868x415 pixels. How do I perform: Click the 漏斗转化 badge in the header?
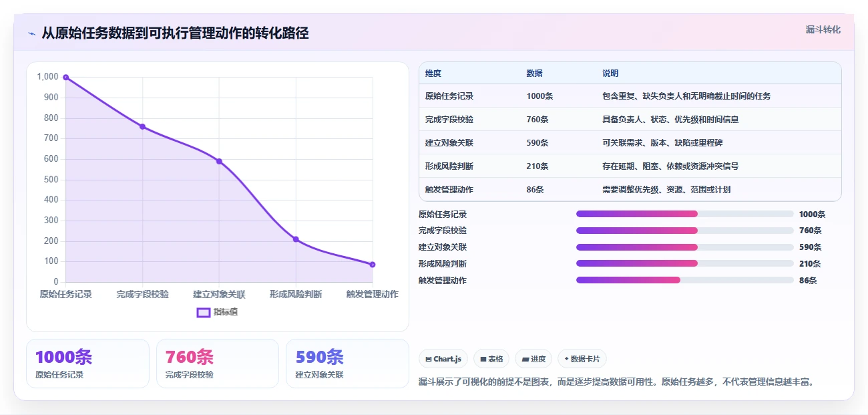pyautogui.click(x=823, y=29)
